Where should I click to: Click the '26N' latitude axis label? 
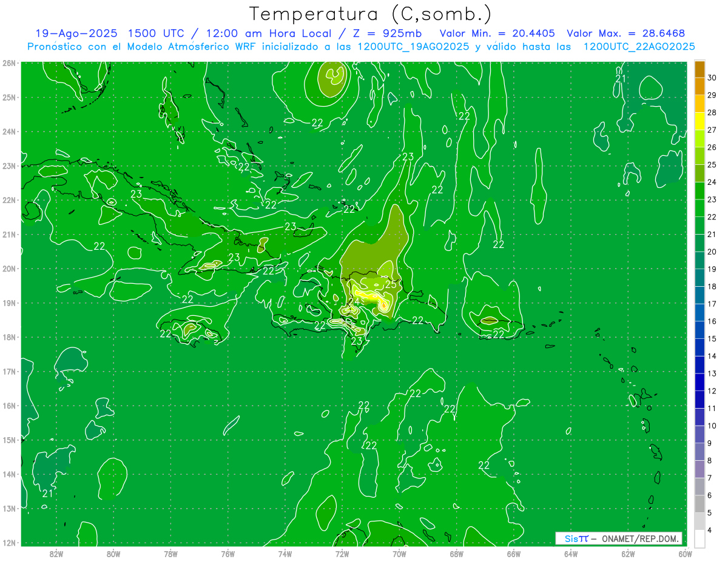[x=9, y=63]
